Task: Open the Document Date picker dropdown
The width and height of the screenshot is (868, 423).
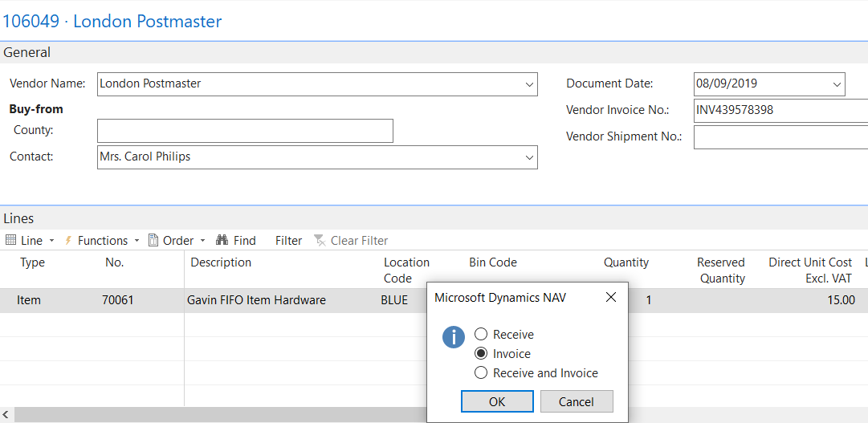Action: pos(837,83)
